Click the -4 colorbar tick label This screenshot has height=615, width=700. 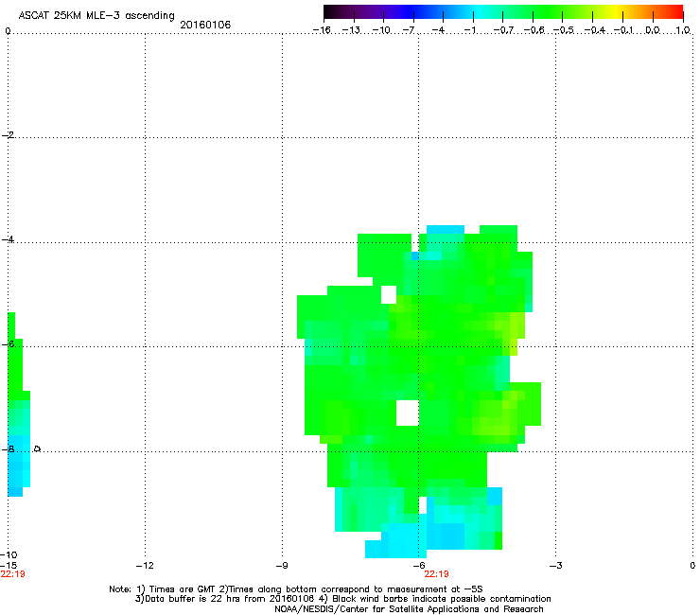pos(438,30)
